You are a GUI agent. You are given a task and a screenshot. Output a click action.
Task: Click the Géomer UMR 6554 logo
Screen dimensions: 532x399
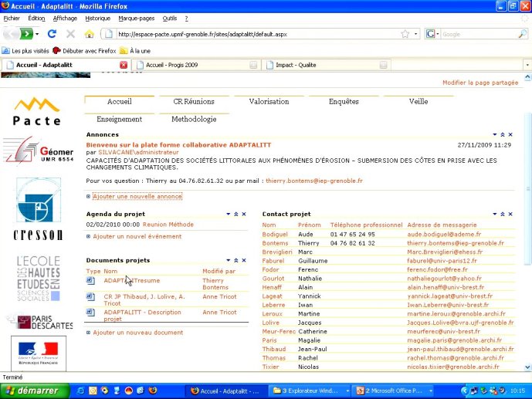39,150
